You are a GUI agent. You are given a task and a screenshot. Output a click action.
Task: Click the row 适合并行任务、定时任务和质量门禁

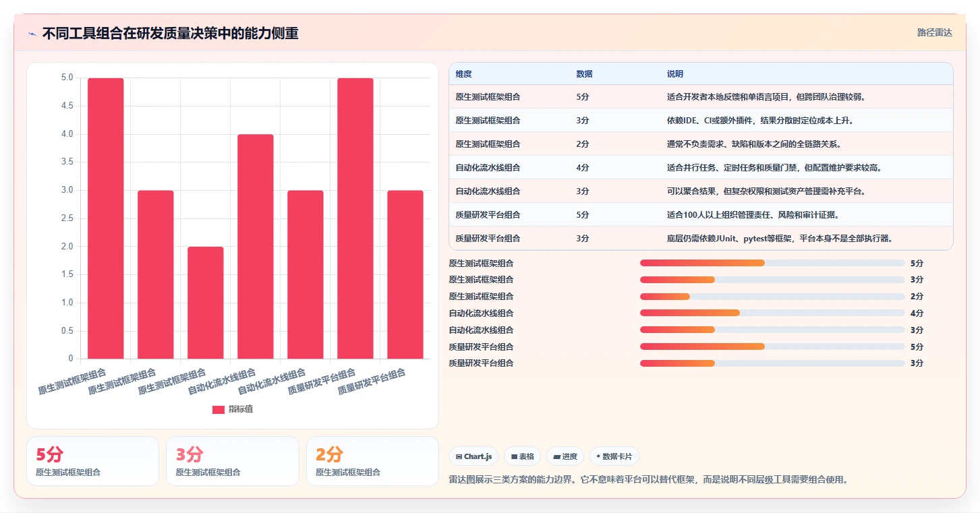[701, 167]
